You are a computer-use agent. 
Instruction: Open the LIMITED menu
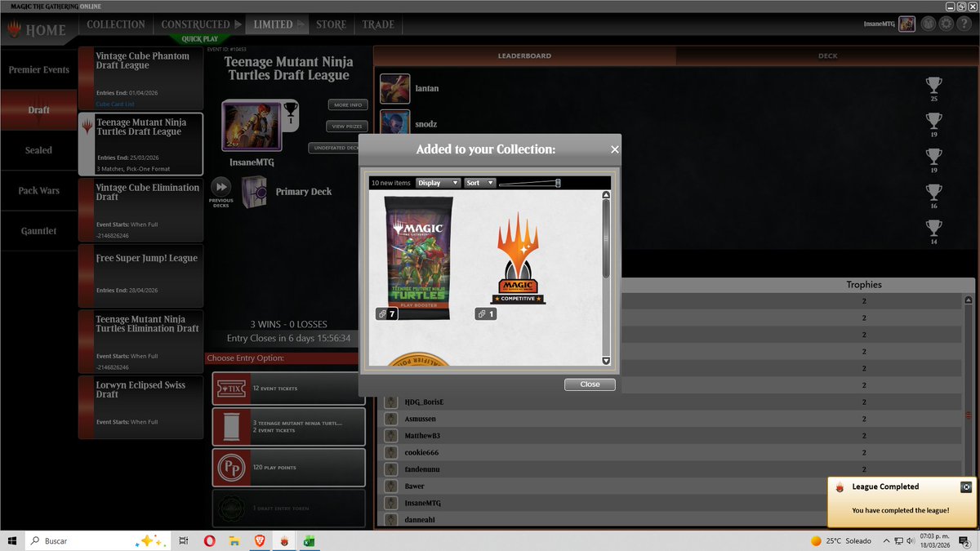click(x=278, y=24)
